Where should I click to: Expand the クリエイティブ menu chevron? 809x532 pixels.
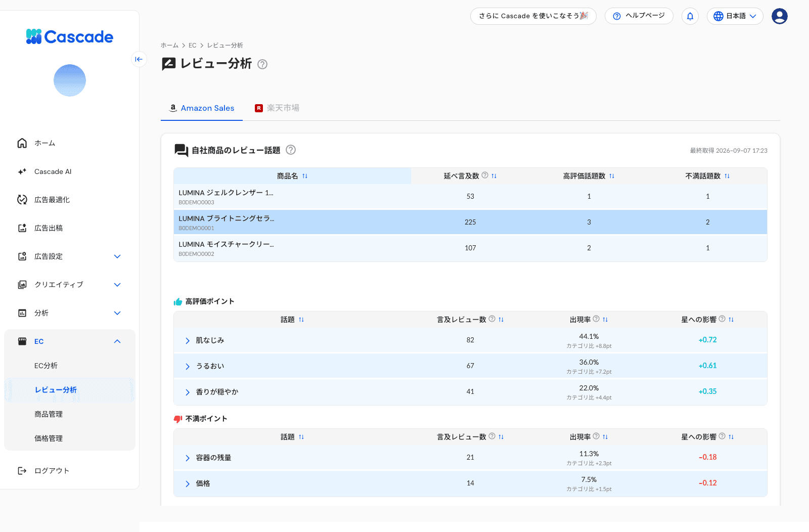click(117, 285)
